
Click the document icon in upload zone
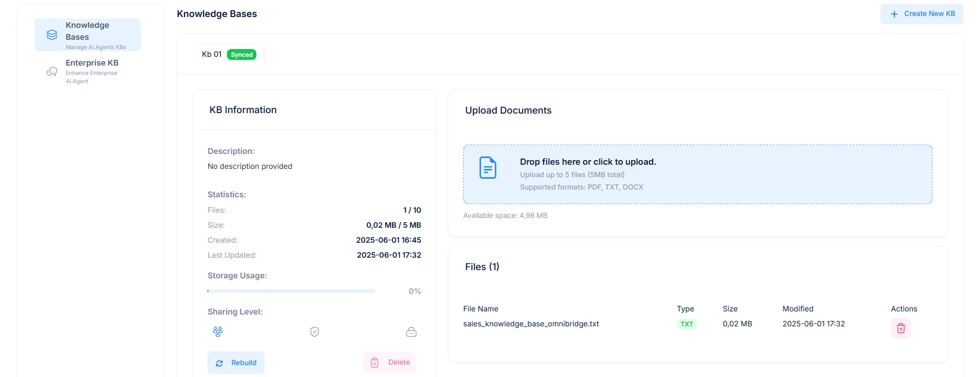487,168
